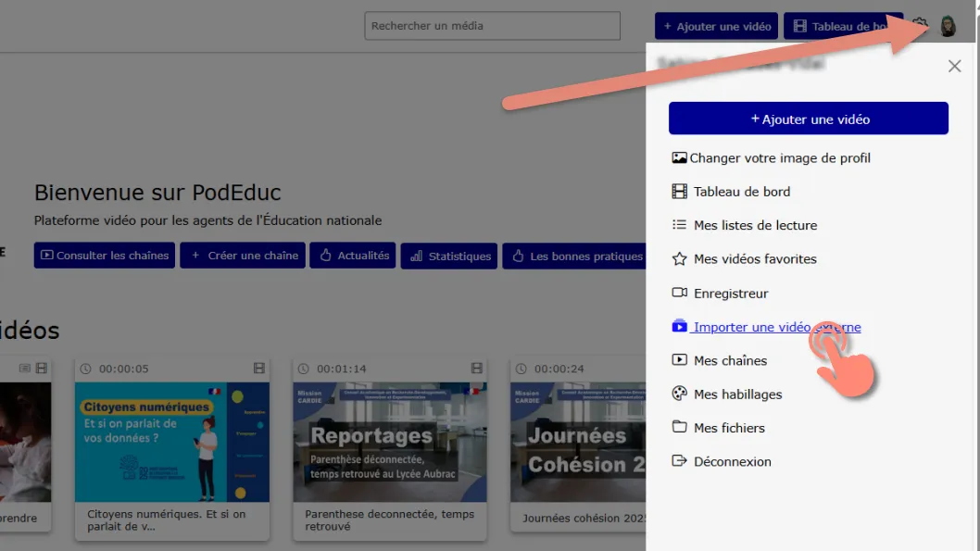The width and height of the screenshot is (980, 551).
Task: Click the duration text '00:01:14'
Action: coord(341,369)
